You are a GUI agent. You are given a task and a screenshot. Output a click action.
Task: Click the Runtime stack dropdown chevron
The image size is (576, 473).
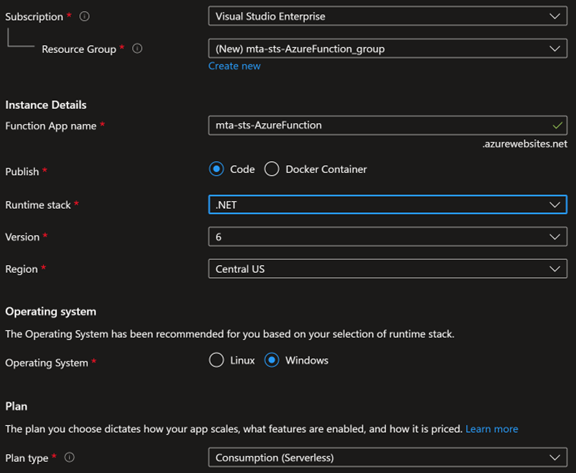click(555, 205)
